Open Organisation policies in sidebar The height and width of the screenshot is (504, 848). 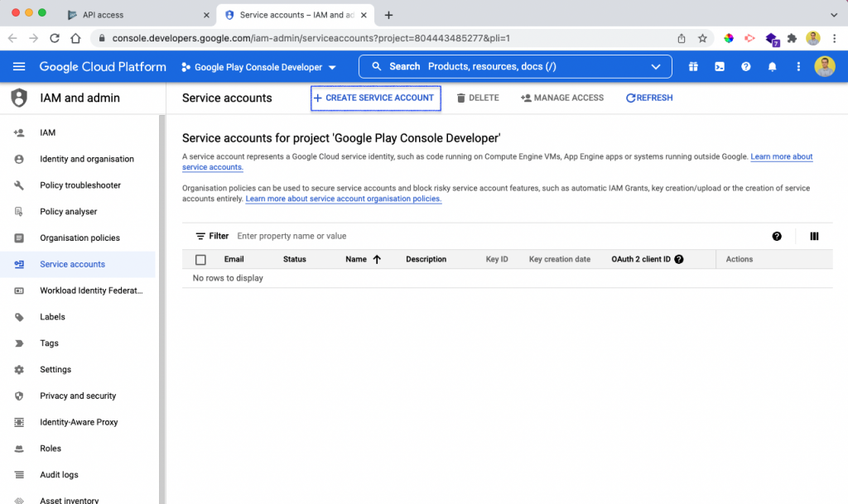(x=79, y=238)
